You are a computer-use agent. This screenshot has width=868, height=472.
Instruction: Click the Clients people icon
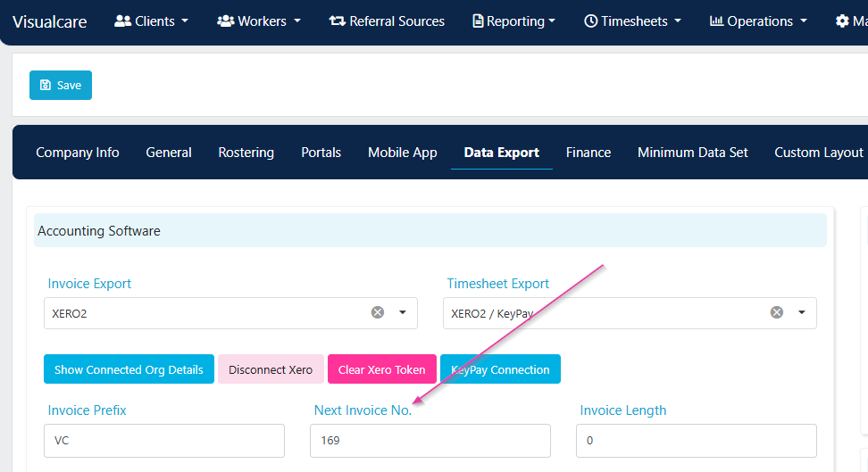(x=122, y=21)
